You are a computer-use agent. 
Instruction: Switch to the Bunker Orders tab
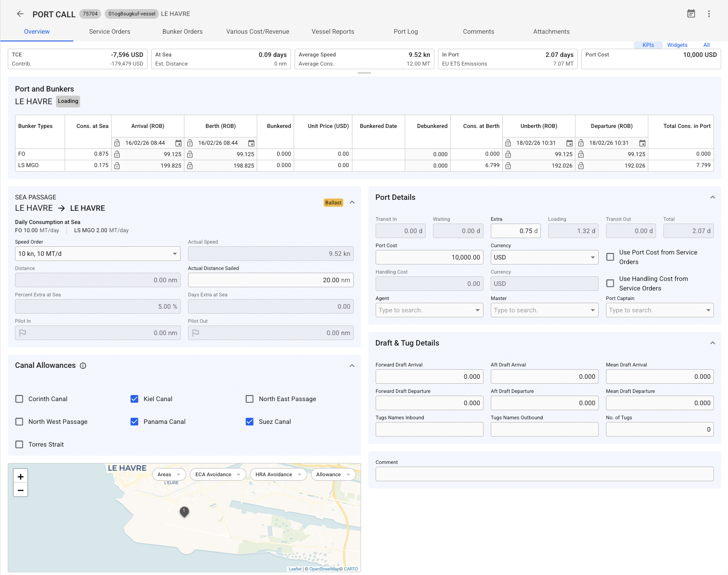coord(182,31)
